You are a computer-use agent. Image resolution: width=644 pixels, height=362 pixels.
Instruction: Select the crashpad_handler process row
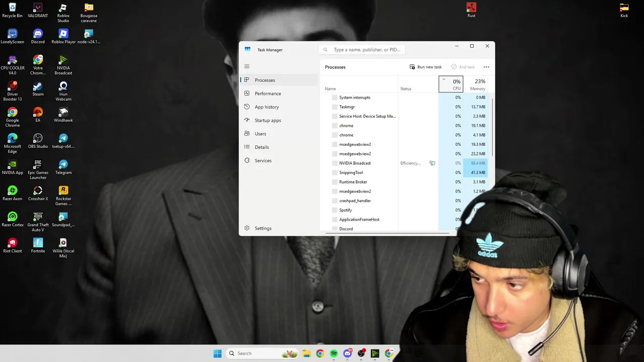coord(397,201)
